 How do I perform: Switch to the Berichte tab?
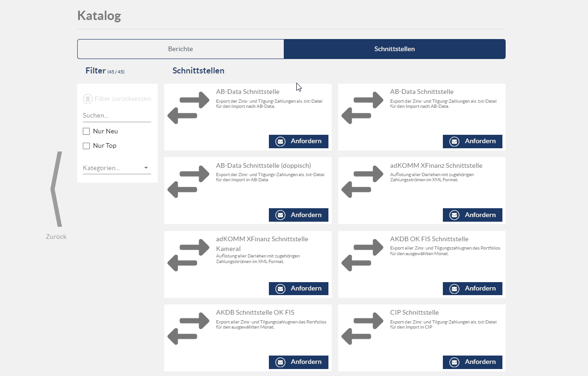180,49
